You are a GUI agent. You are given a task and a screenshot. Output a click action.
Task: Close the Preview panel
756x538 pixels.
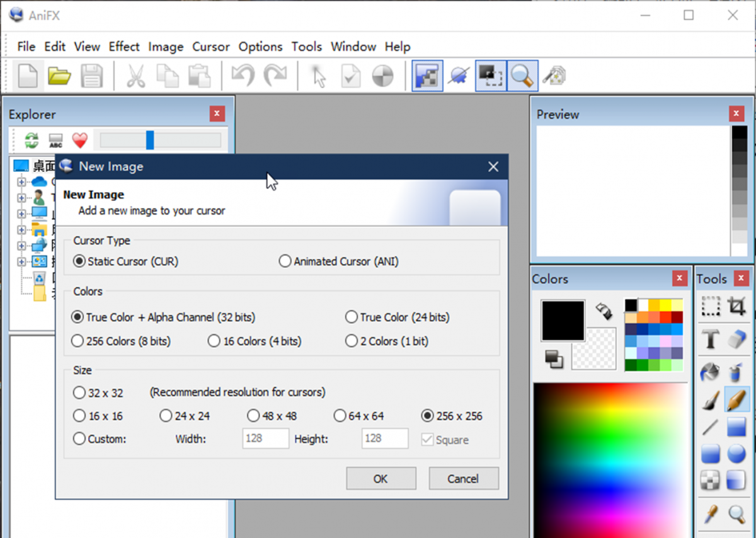pos(736,114)
